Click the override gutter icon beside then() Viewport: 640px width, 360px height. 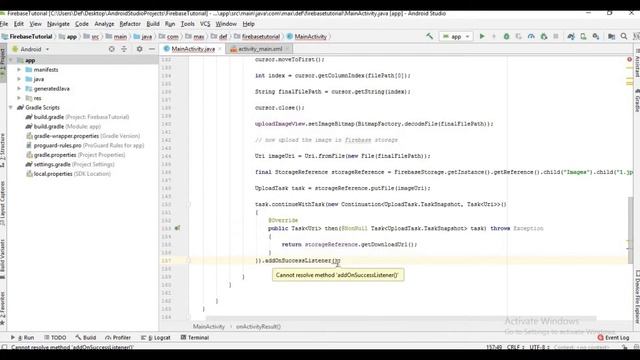[x=178, y=228]
